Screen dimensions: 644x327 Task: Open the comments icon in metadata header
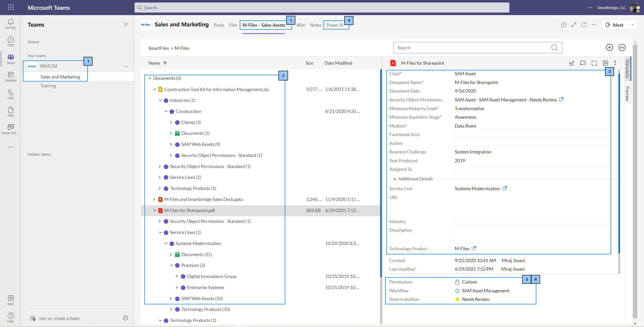coord(583,63)
